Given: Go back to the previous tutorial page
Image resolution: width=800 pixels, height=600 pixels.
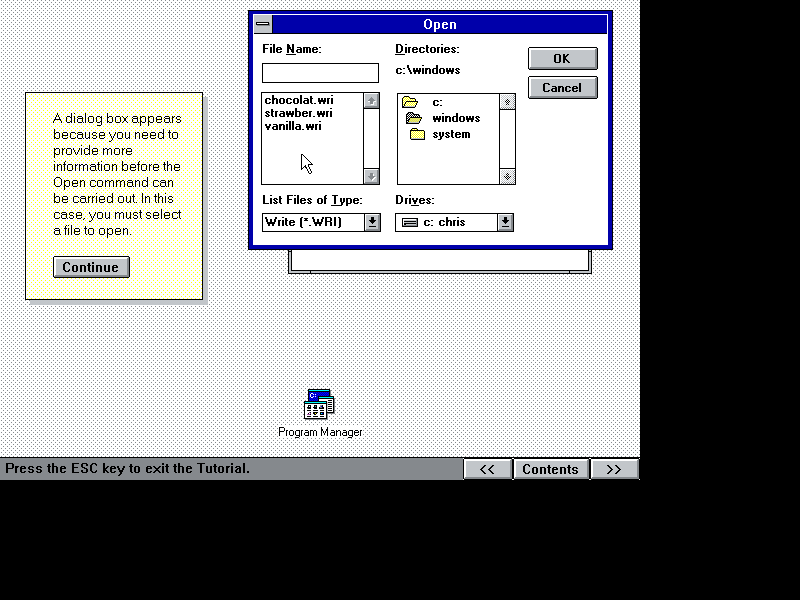Looking at the screenshot, I should click(x=488, y=468).
